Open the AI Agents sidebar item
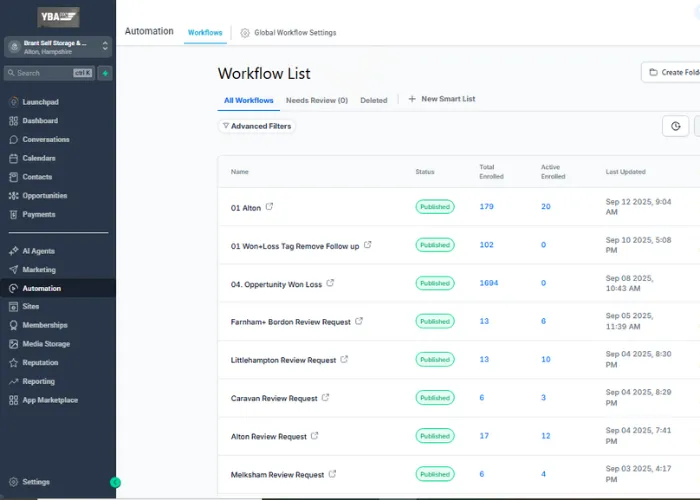 pos(38,251)
